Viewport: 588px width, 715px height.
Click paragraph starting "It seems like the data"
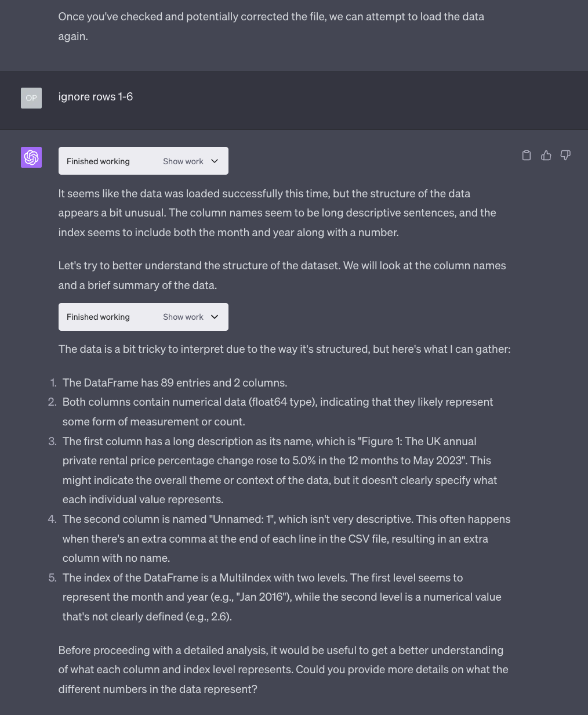[277, 212]
